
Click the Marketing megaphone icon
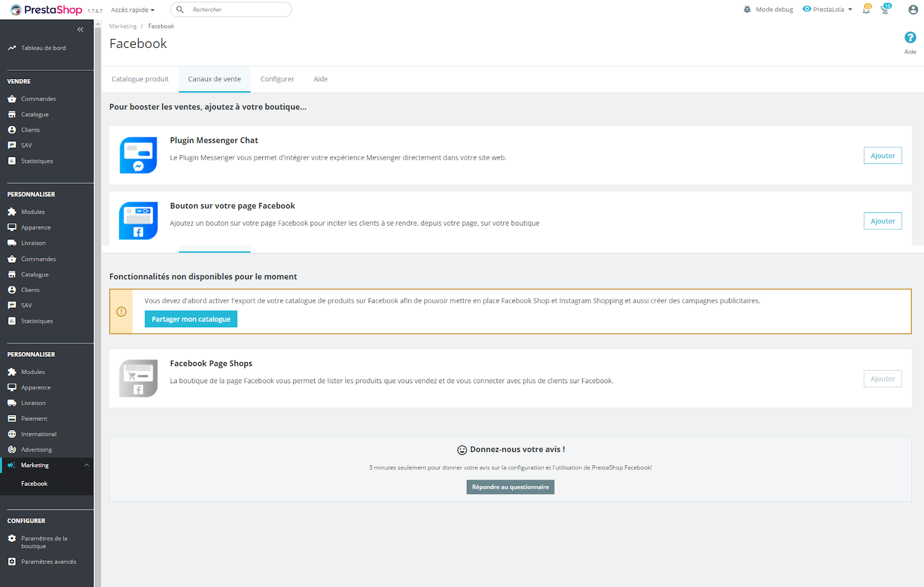(12, 466)
